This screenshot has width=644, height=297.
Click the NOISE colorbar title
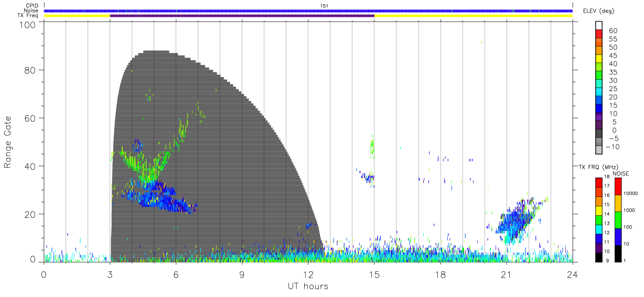tap(621, 173)
